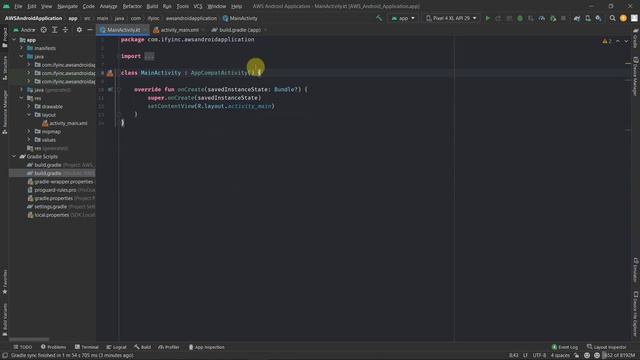Toggle the Project tool window sidebar button
640x360 pixels.
pyautogui.click(x=5, y=38)
